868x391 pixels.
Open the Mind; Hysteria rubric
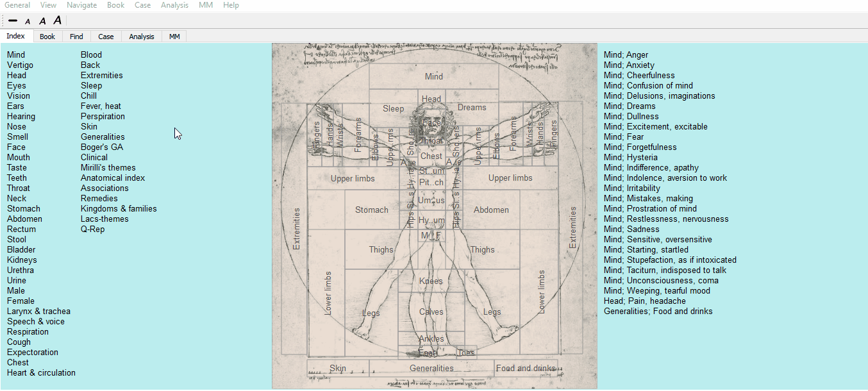[631, 158]
